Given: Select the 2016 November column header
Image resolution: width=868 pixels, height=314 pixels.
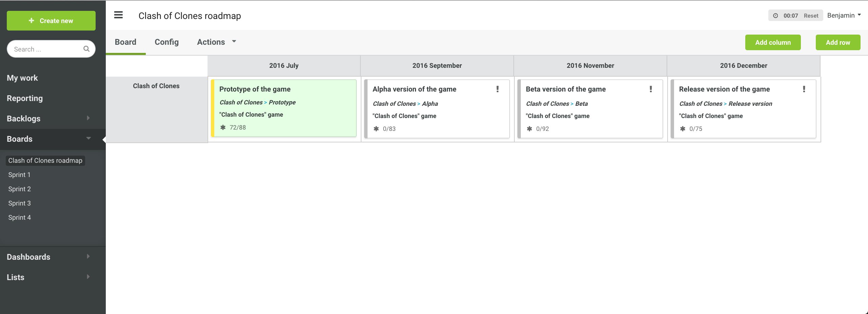Looking at the screenshot, I should tap(590, 66).
